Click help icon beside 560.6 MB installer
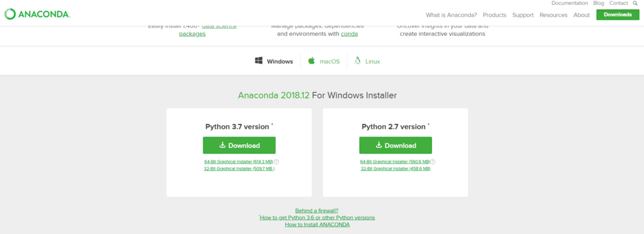Image resolution: width=644 pixels, height=234 pixels. 433,162
